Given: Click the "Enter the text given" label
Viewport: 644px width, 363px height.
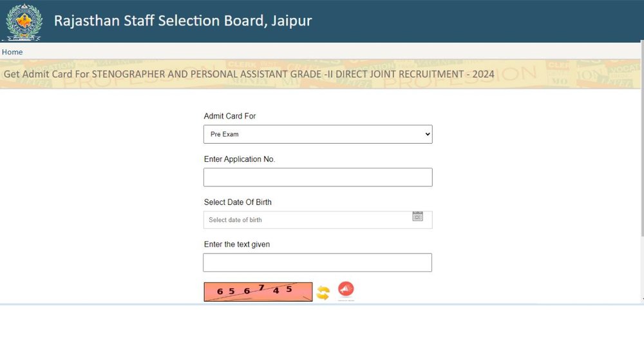Looking at the screenshot, I should pos(236,244).
